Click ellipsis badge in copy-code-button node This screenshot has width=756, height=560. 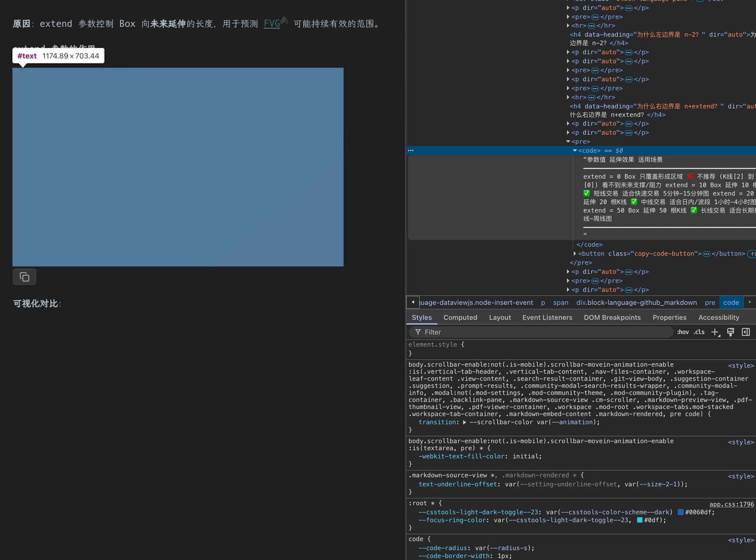pos(706,254)
